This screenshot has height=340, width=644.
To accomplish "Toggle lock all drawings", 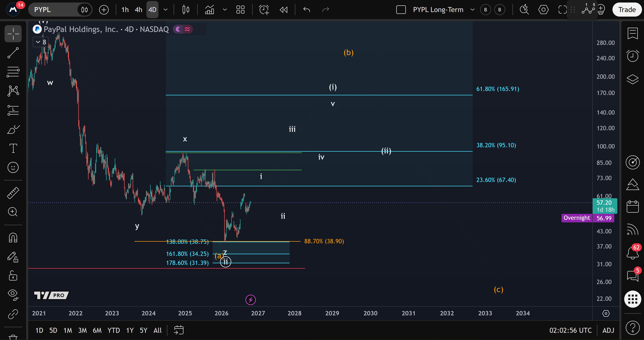I will [x=13, y=276].
